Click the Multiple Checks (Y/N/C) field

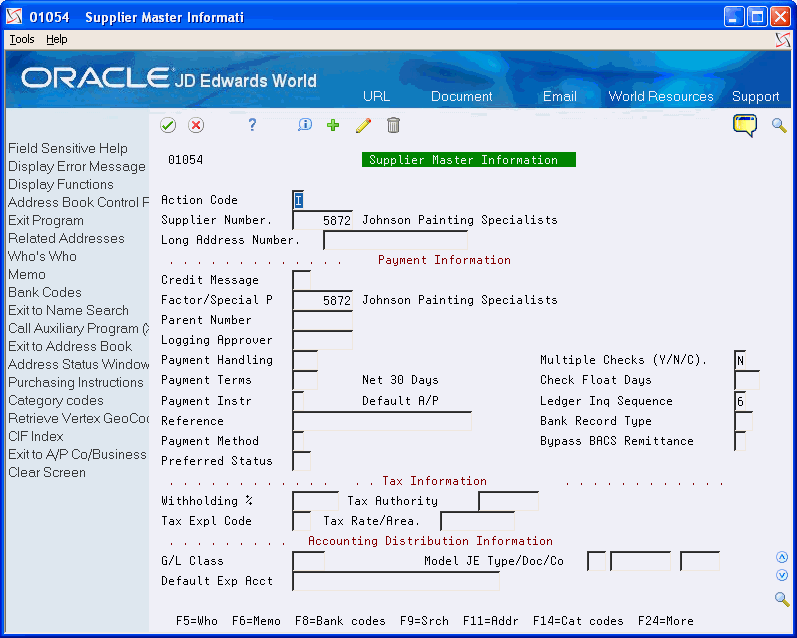740,360
